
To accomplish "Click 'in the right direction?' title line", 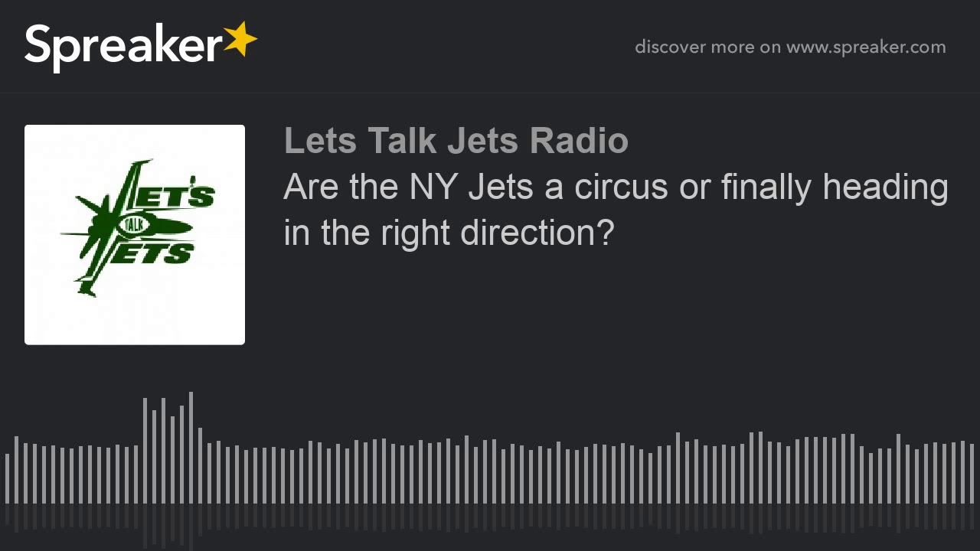I will click(449, 232).
